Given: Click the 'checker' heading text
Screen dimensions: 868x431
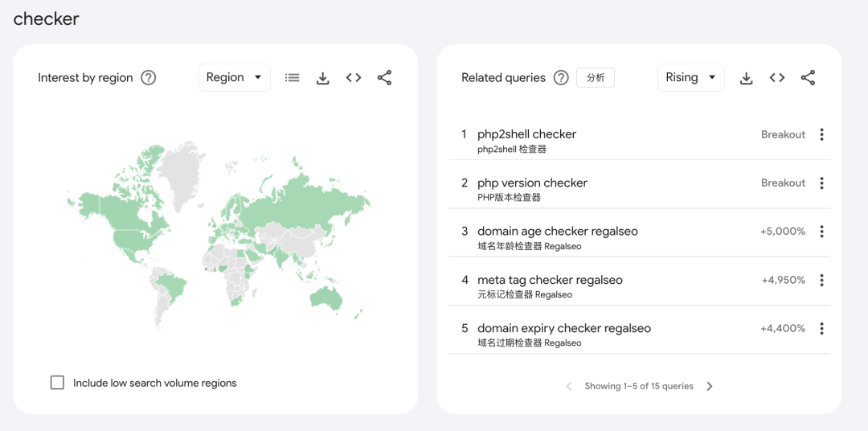Looking at the screenshot, I should [47, 18].
